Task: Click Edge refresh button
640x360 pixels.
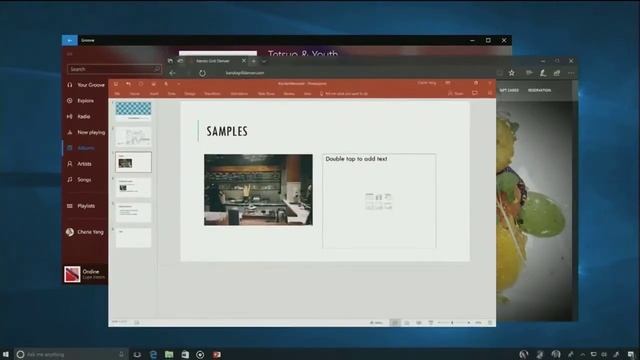Action: [x=202, y=73]
